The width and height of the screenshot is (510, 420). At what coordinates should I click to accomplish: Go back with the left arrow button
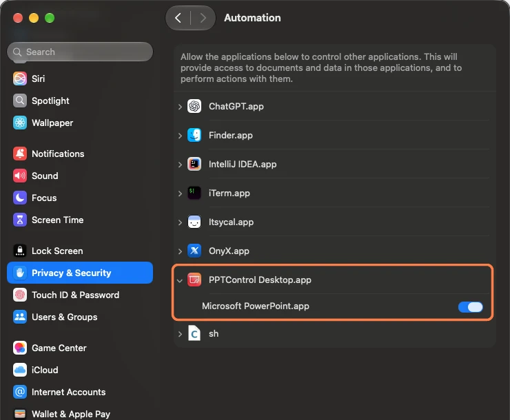178,18
